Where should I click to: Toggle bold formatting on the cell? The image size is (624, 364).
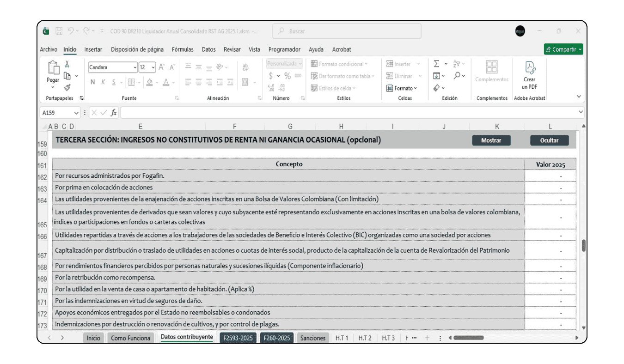tap(92, 82)
